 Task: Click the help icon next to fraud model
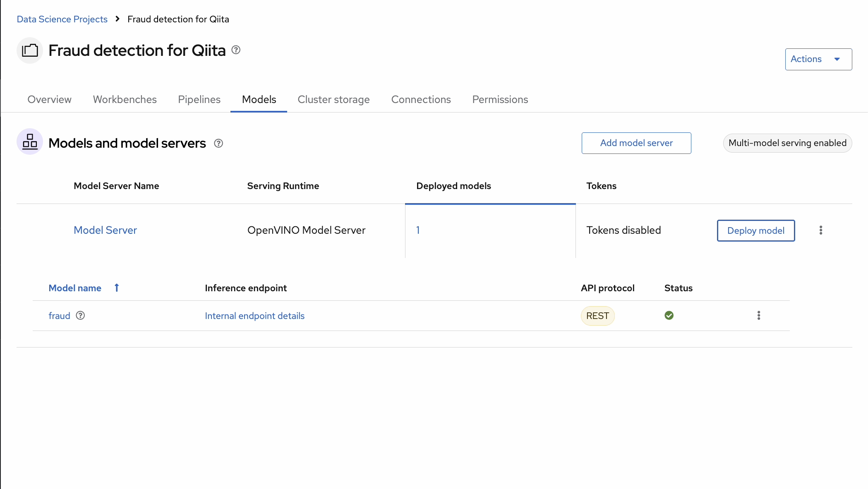point(80,316)
